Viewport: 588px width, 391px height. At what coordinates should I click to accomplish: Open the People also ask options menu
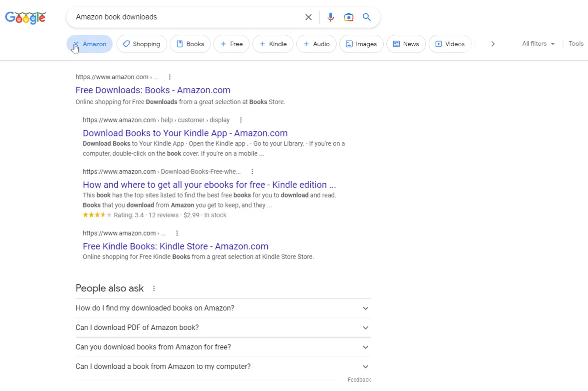point(154,288)
